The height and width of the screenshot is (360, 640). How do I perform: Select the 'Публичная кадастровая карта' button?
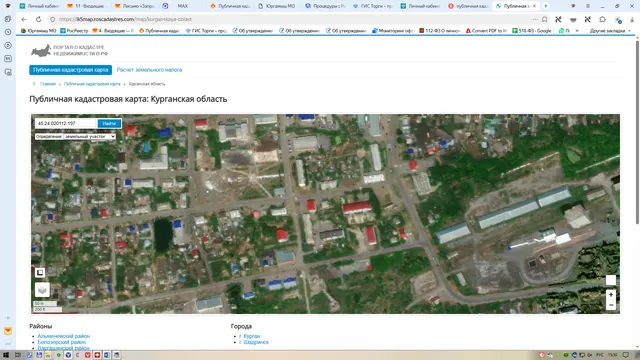(70, 70)
